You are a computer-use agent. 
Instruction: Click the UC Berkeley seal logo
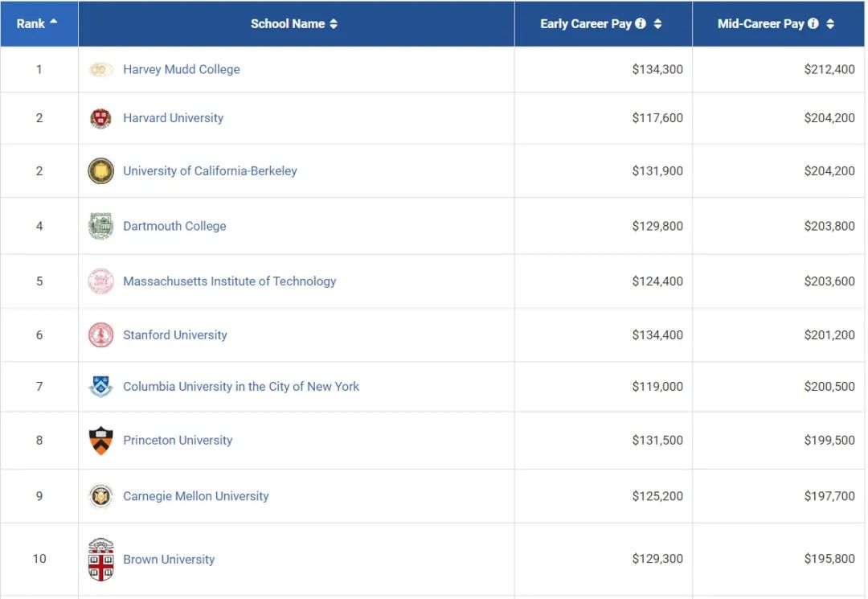point(100,171)
